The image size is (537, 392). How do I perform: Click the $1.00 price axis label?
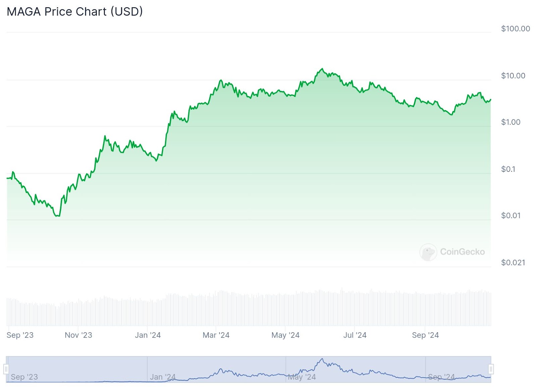coord(510,122)
